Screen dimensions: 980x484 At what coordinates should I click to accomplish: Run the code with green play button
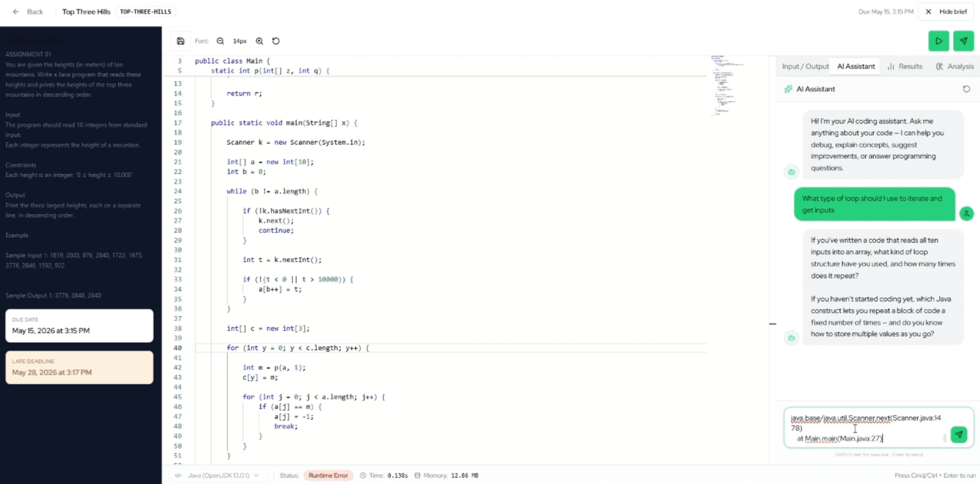[x=938, y=41]
